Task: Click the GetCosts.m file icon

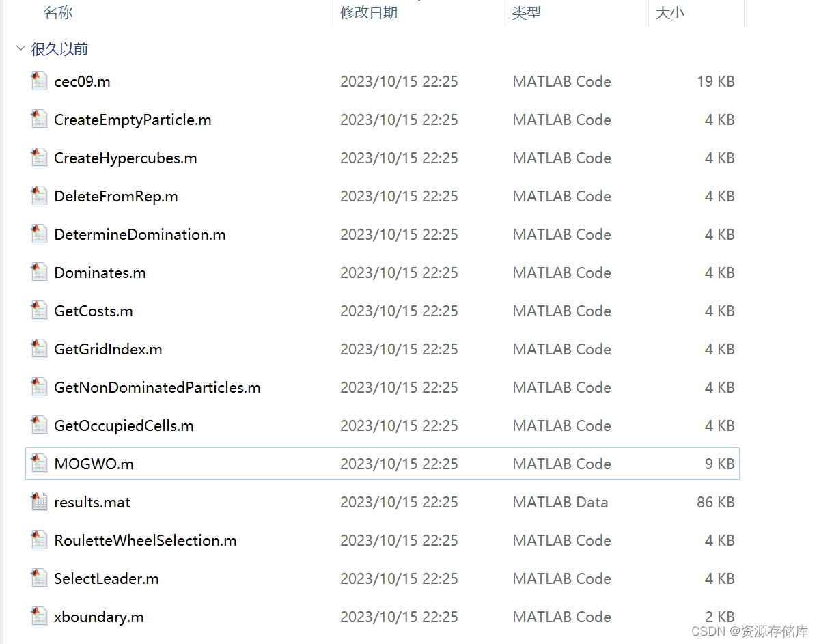Action: [39, 309]
